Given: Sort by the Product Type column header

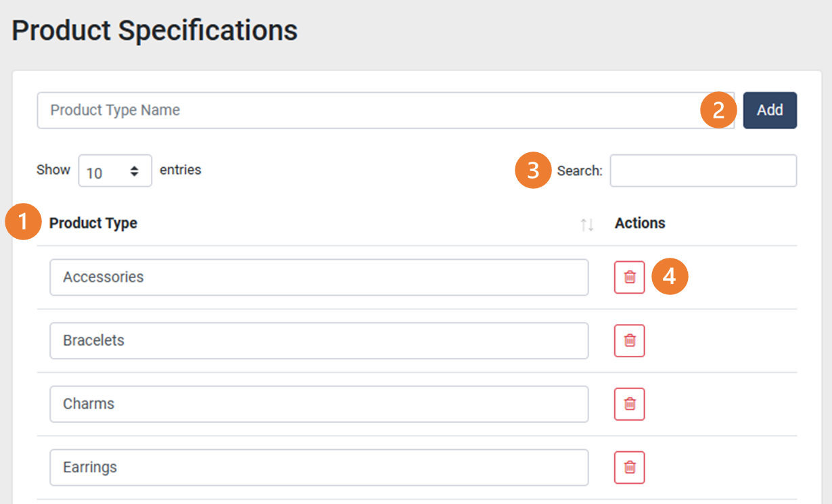Looking at the screenshot, I should point(93,223).
